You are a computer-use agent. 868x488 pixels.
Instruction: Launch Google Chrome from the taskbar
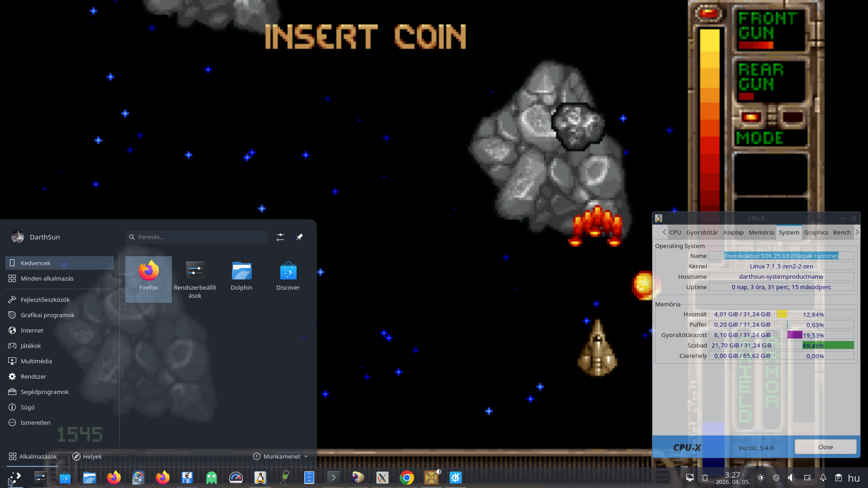[x=407, y=478]
